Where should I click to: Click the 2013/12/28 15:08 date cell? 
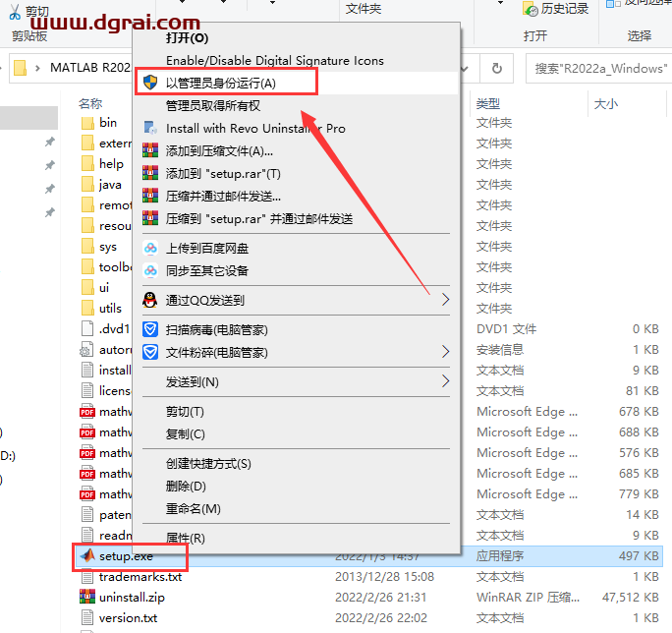384,577
